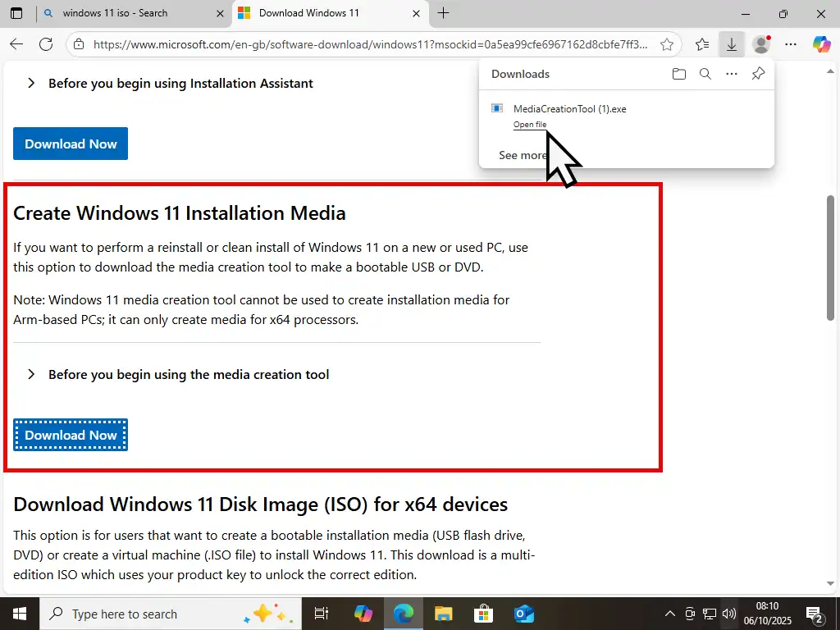Pin the Downloads panel
Image resolution: width=840 pixels, height=630 pixels.
click(x=758, y=74)
